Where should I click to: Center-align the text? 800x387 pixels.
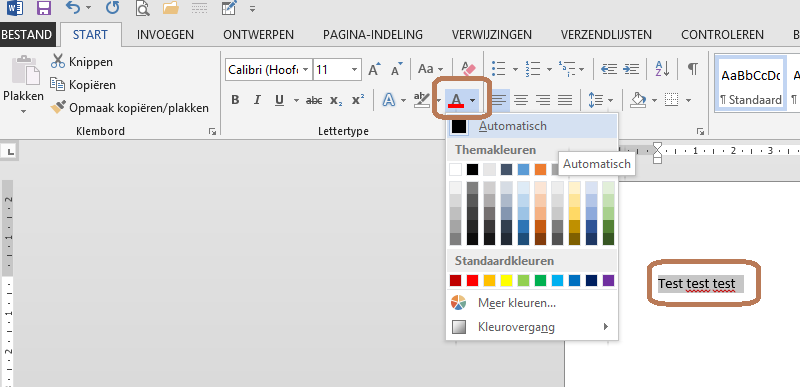click(520, 100)
